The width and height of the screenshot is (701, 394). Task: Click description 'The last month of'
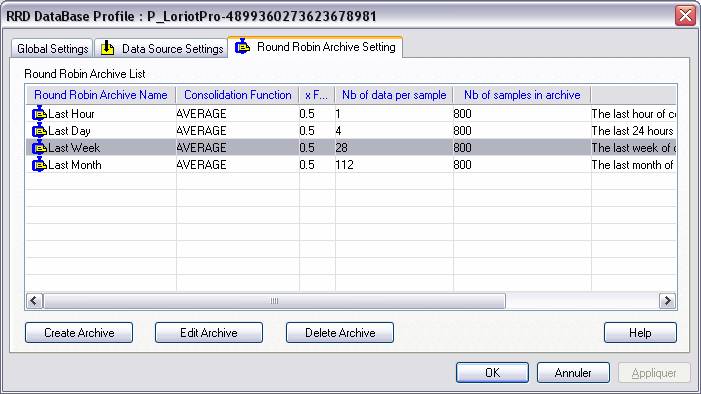[633, 165]
